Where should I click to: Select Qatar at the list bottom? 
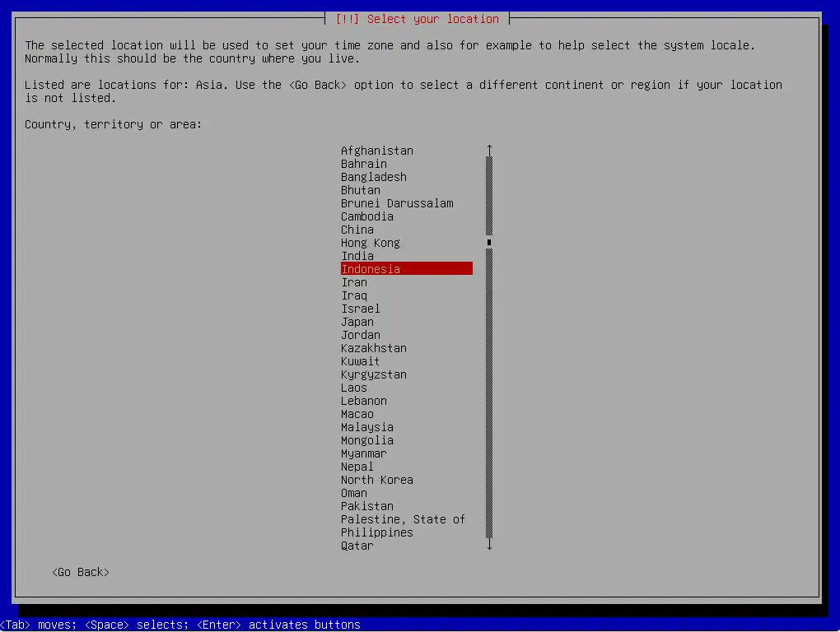tap(357, 546)
